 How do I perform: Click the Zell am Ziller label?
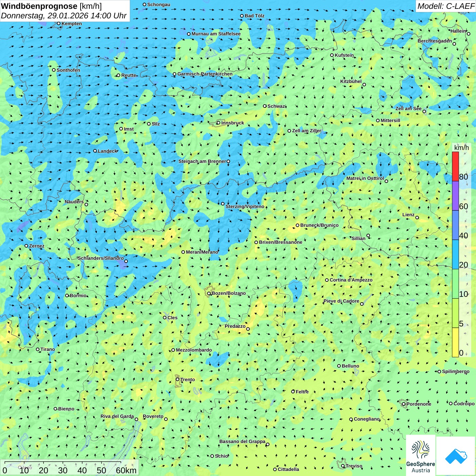coord(307,131)
